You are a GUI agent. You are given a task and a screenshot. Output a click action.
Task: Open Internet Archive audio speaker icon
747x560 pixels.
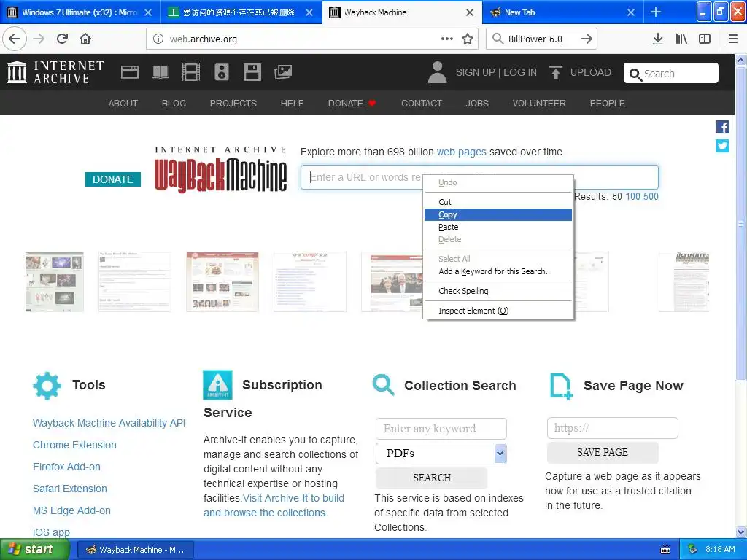(222, 72)
